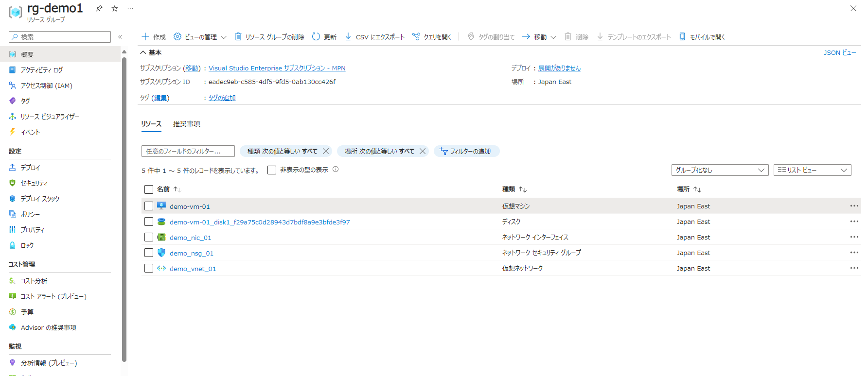Click the virtual network icon for demo_vnet_01

point(161,268)
